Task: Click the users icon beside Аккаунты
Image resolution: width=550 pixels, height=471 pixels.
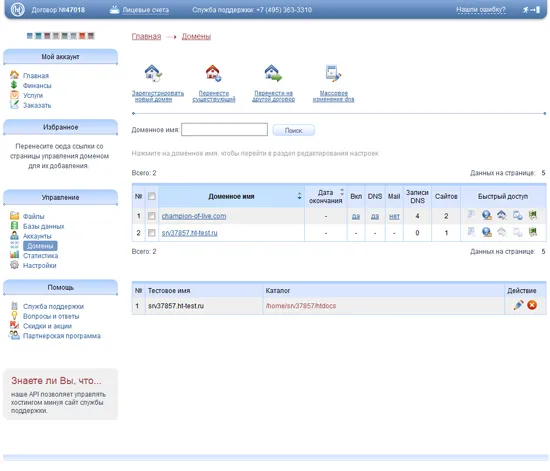Action: pyautogui.click(x=14, y=235)
